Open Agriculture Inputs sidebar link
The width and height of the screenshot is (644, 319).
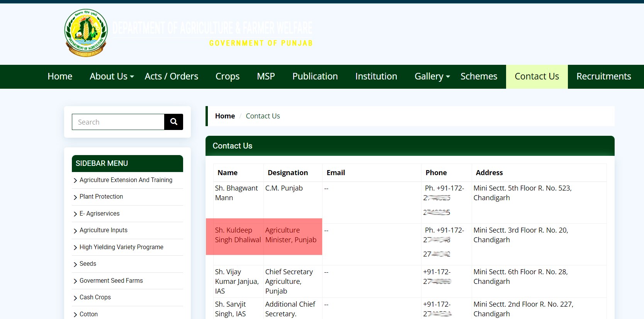[x=104, y=230]
